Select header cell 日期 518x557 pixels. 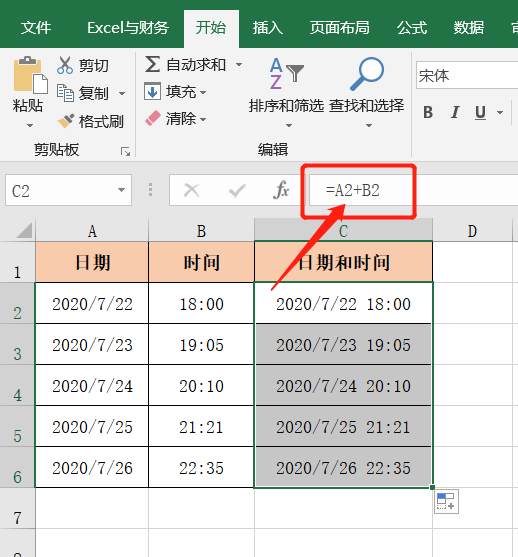92,262
